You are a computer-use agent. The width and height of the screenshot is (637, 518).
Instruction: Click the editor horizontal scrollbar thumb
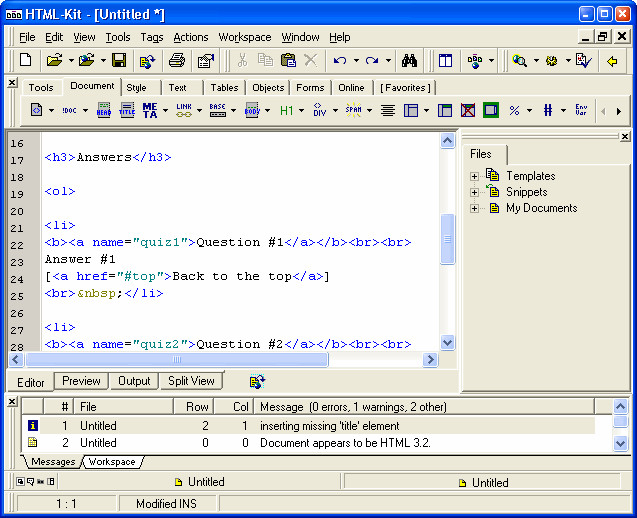point(177,360)
